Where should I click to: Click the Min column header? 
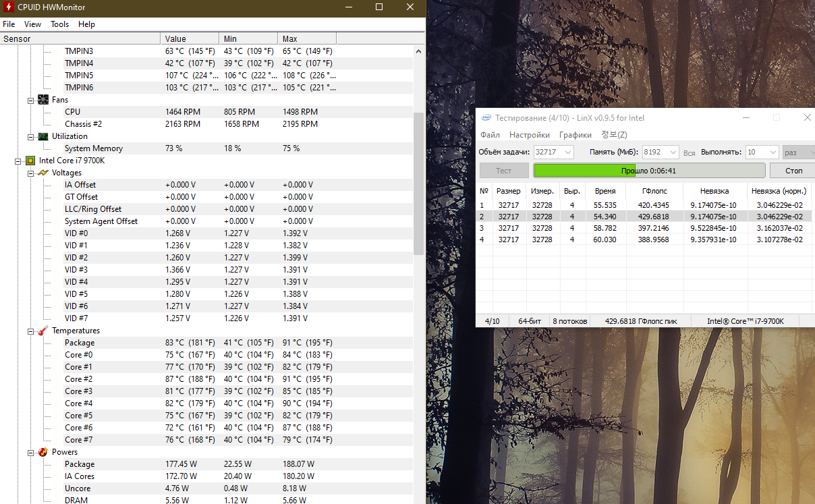click(248, 38)
